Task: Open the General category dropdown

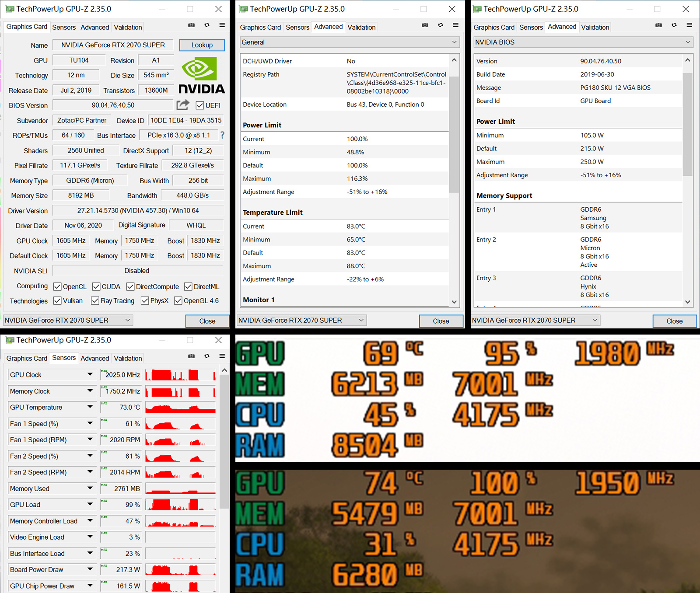Action: (350, 42)
